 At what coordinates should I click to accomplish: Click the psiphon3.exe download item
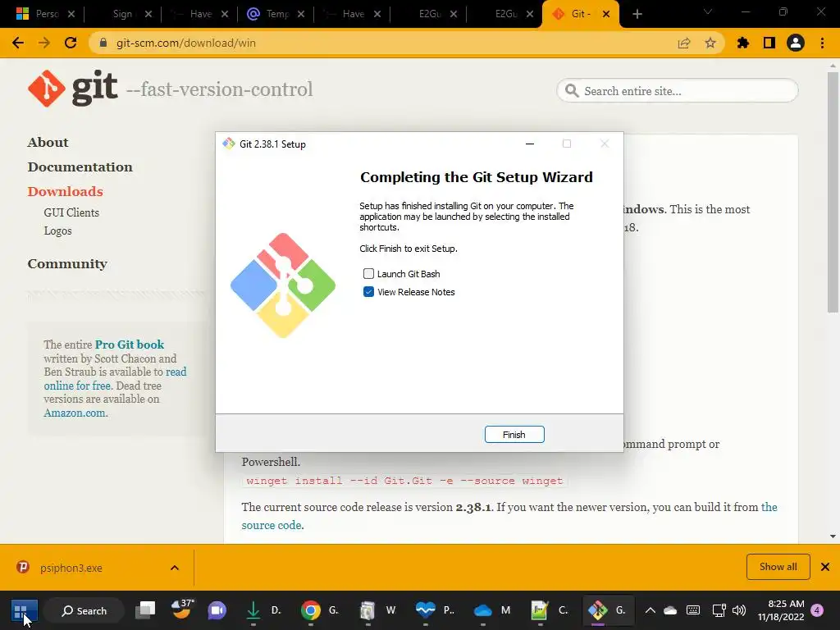[70, 568]
